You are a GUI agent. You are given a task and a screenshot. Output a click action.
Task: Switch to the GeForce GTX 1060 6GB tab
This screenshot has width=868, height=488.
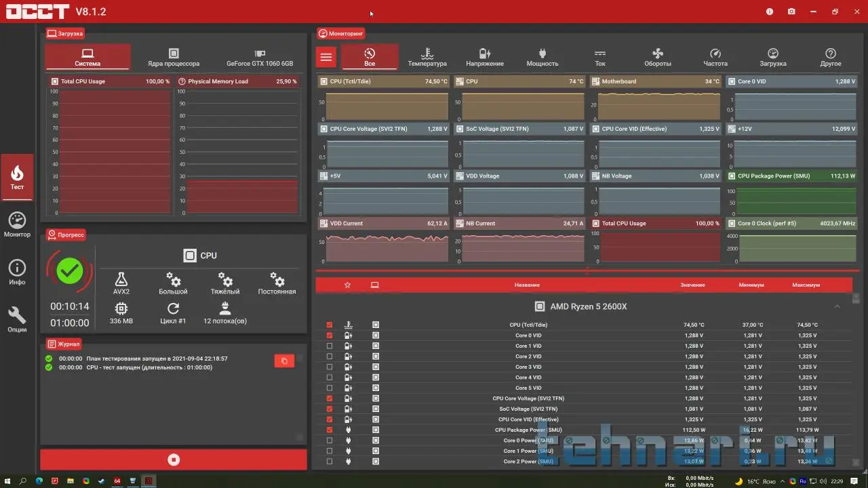point(260,57)
